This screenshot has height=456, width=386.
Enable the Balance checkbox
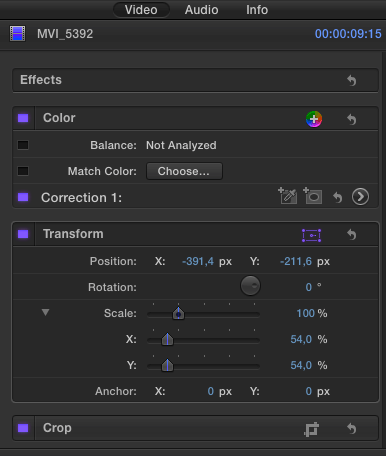(23, 145)
